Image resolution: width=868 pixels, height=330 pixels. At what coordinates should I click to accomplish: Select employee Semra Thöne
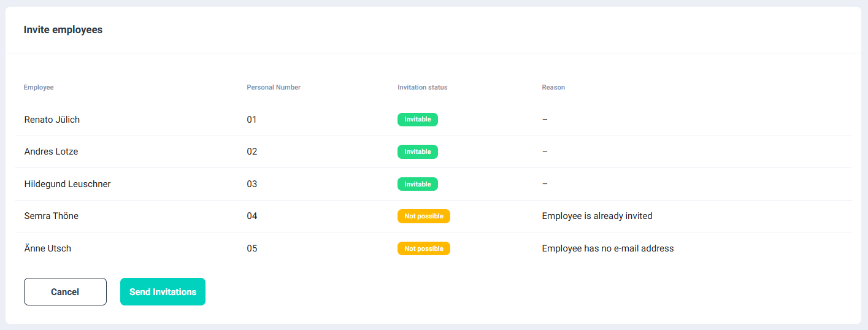pyautogui.click(x=52, y=216)
